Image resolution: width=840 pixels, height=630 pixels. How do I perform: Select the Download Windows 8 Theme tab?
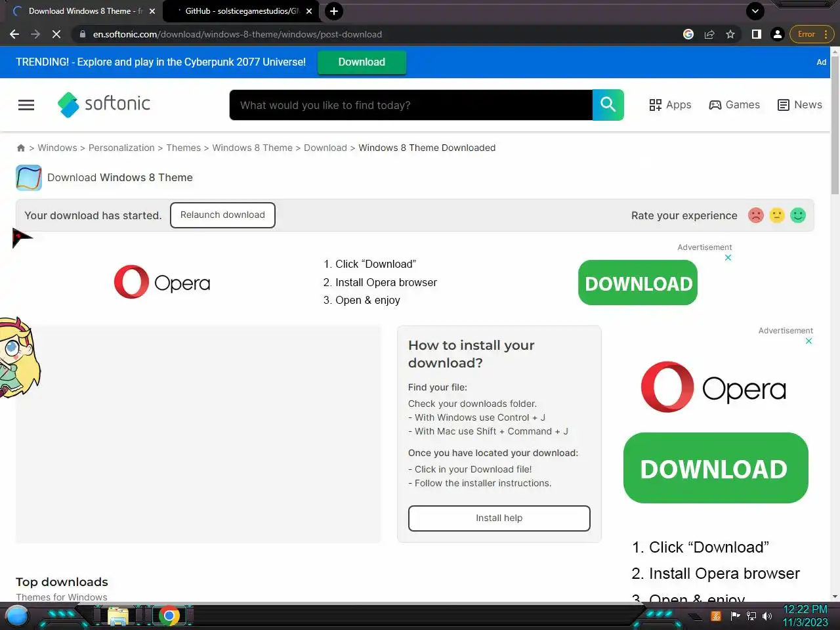(x=83, y=11)
